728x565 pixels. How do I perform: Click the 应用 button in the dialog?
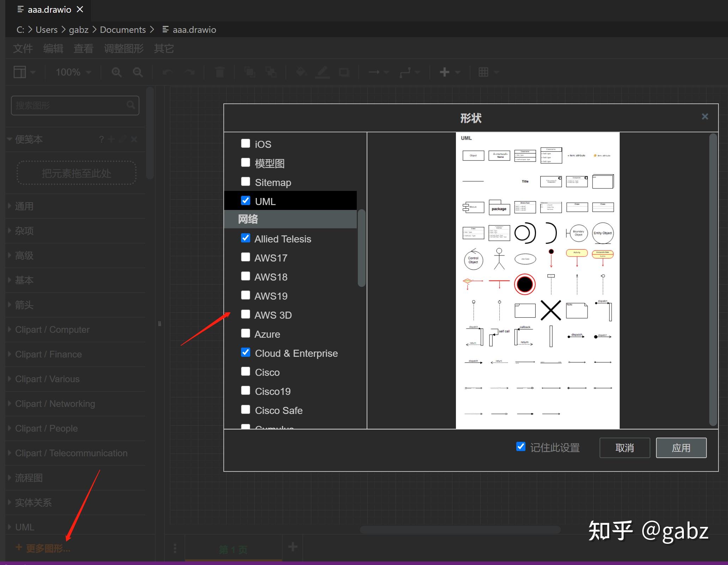(x=681, y=447)
